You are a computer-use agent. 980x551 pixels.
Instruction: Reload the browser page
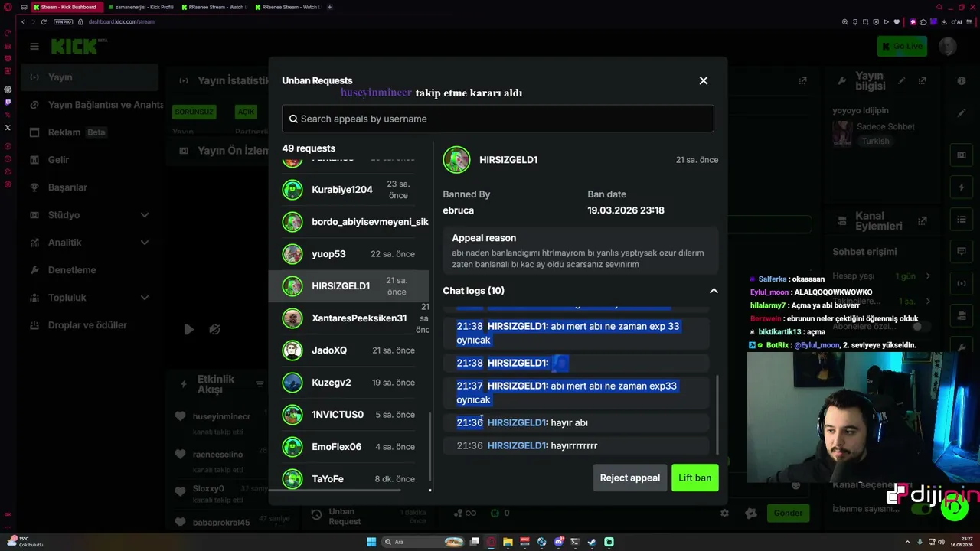tap(44, 21)
